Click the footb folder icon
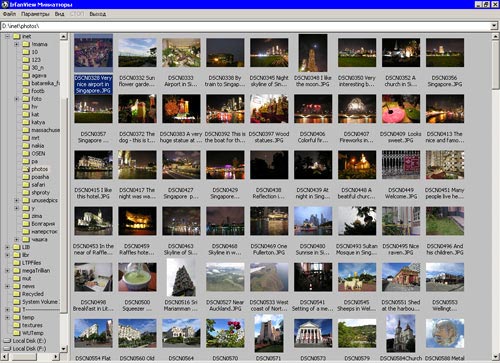The width and height of the screenshot is (500, 363). [26, 91]
